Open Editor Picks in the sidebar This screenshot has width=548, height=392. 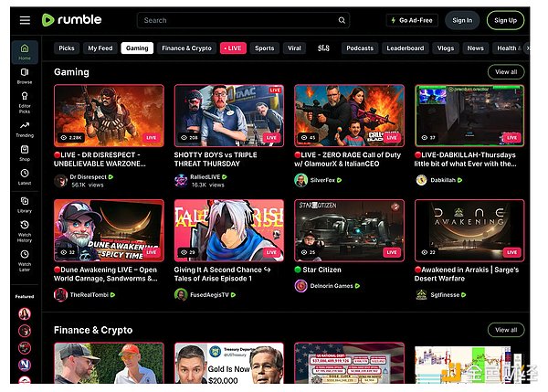(25, 103)
